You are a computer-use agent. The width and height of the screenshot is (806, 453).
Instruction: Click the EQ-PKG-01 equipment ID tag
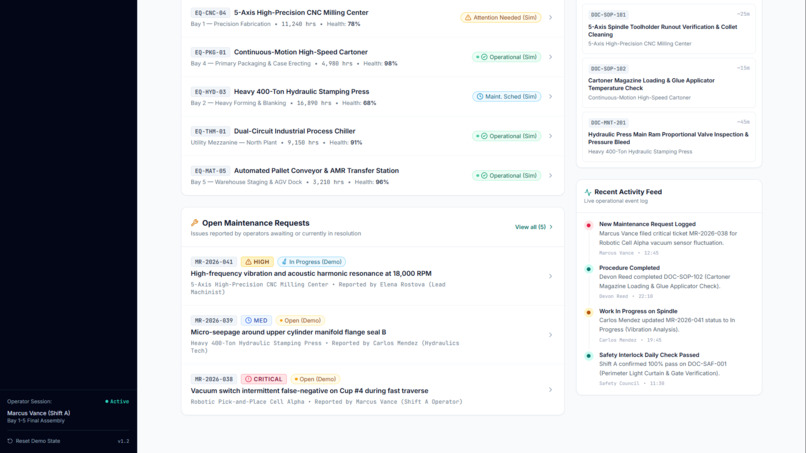point(210,52)
